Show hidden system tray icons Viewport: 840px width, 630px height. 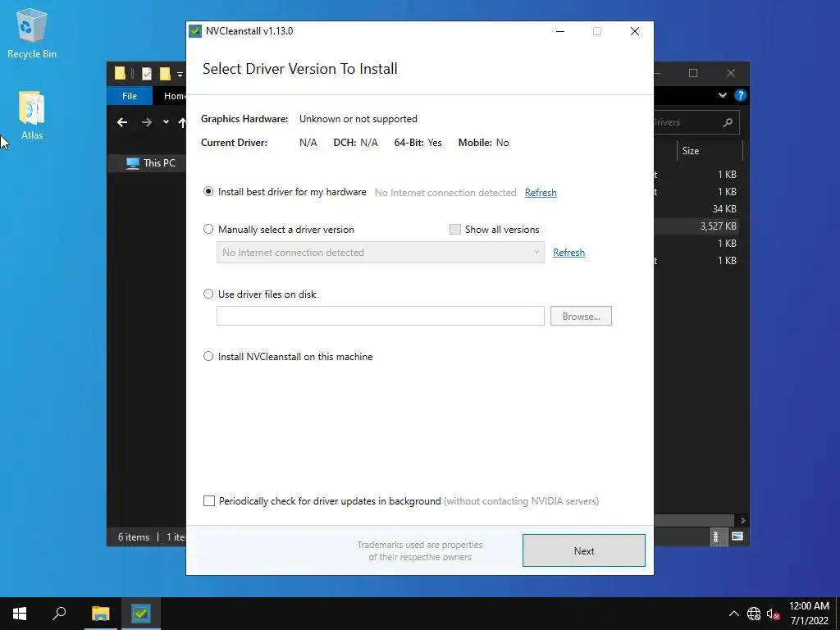tap(734, 614)
